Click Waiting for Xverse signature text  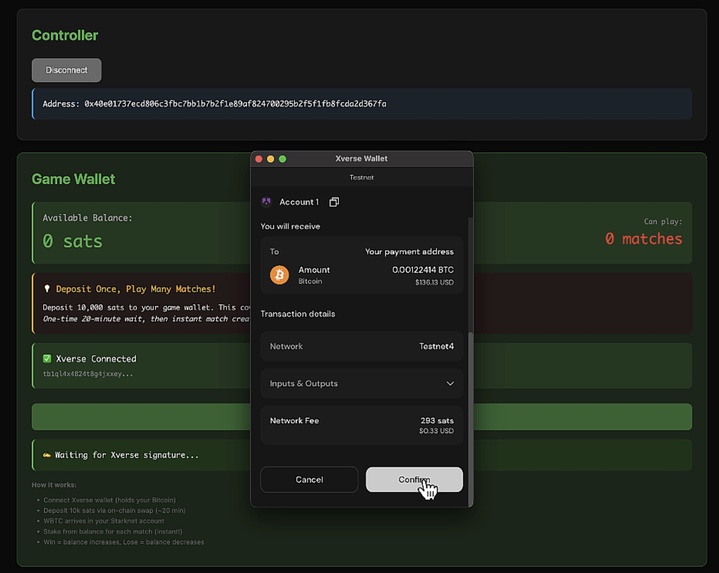coord(127,455)
